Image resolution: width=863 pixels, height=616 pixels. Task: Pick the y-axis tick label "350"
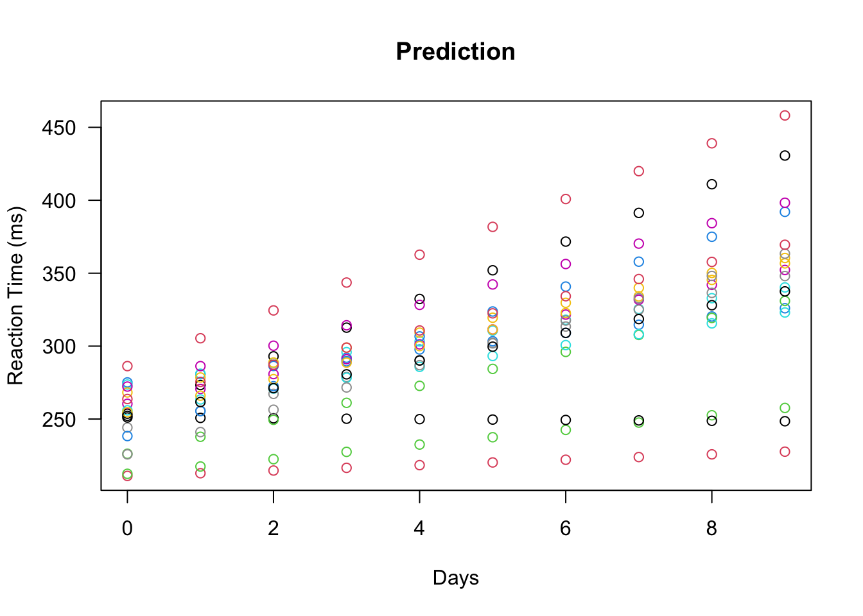pyautogui.click(x=59, y=274)
